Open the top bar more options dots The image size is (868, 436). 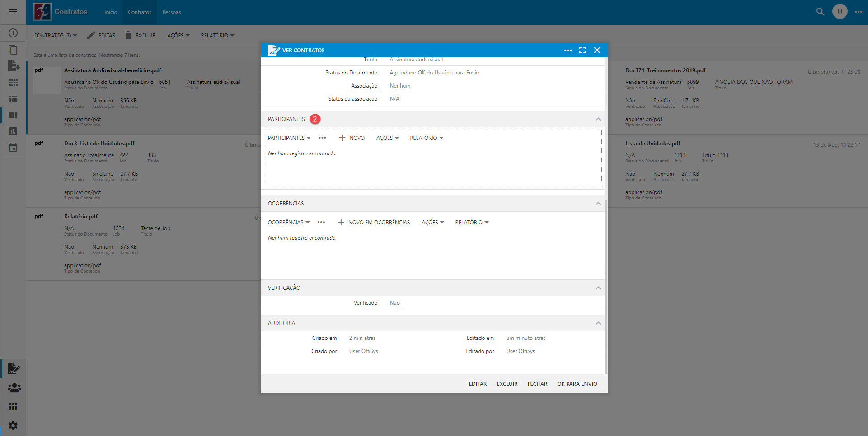pyautogui.click(x=859, y=12)
